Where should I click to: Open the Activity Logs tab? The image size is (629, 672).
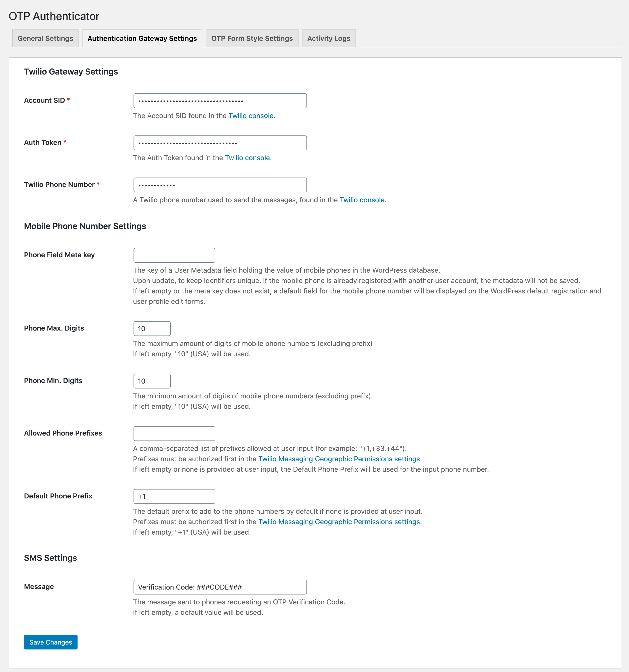(x=329, y=38)
